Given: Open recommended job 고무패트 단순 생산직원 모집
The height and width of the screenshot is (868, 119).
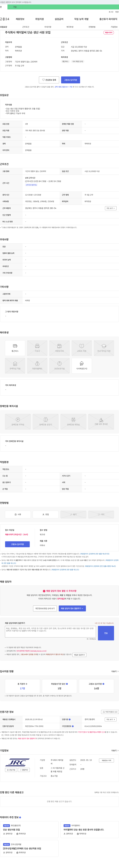Looking at the screenshot, I should tap(22, 848).
